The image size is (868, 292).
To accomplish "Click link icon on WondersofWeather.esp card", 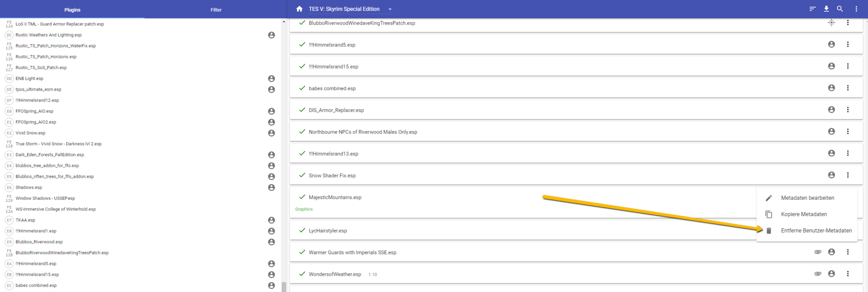I will [x=817, y=274].
